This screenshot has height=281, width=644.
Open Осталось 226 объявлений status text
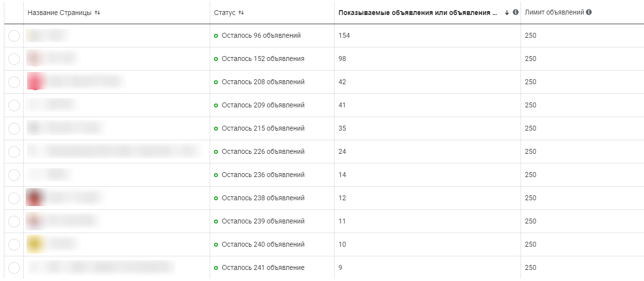(x=263, y=152)
